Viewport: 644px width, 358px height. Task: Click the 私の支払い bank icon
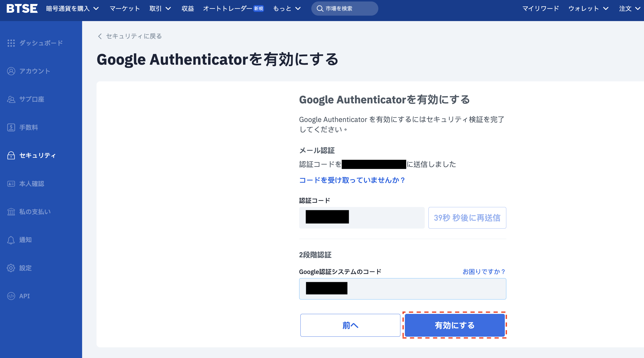click(11, 212)
